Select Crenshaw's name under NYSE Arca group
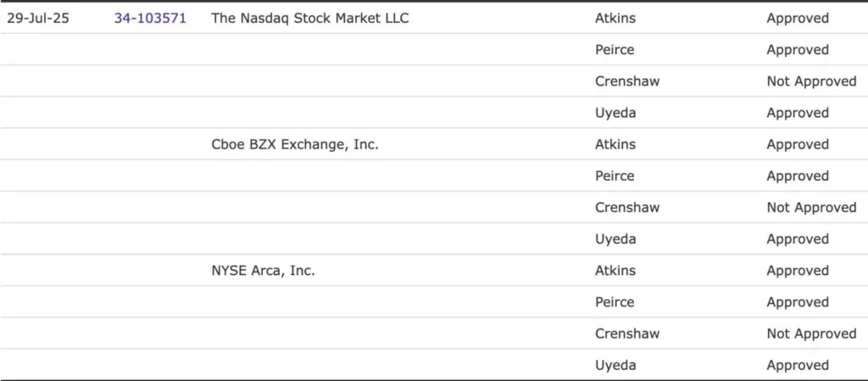Image resolution: width=868 pixels, height=381 pixels. (627, 333)
